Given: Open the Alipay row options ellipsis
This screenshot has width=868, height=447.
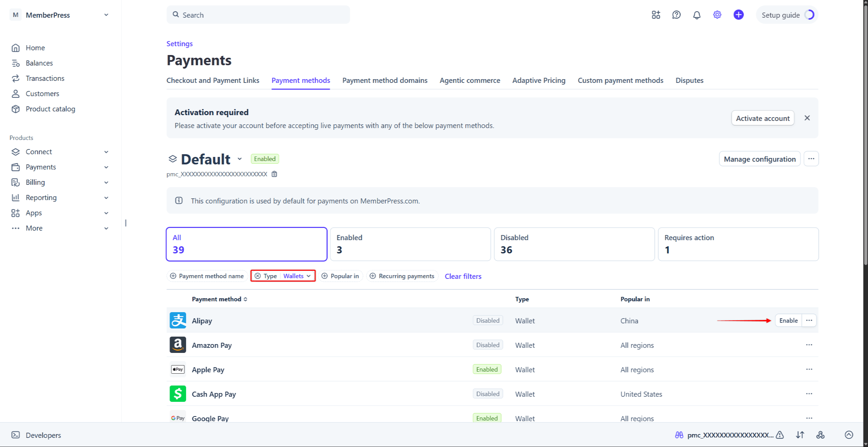Looking at the screenshot, I should (809, 320).
